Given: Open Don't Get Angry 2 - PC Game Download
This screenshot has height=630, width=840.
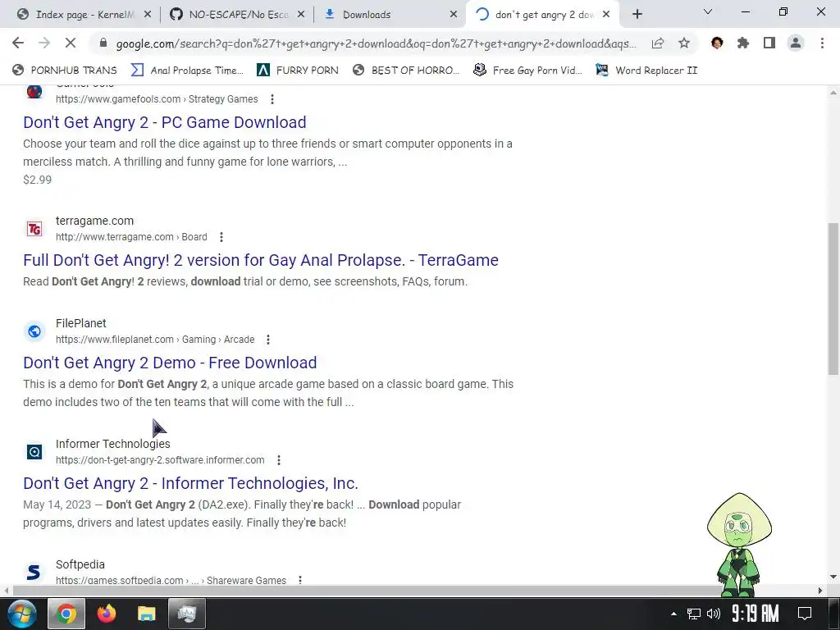Looking at the screenshot, I should point(164,122).
